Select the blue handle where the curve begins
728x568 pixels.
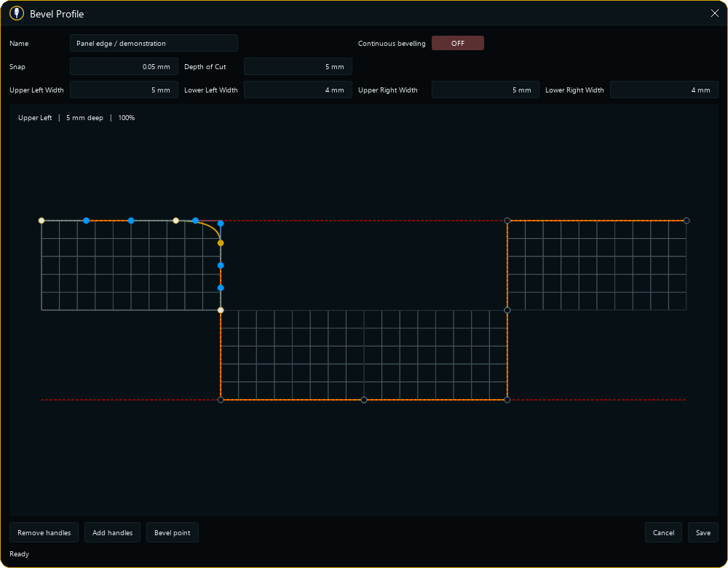coord(195,221)
